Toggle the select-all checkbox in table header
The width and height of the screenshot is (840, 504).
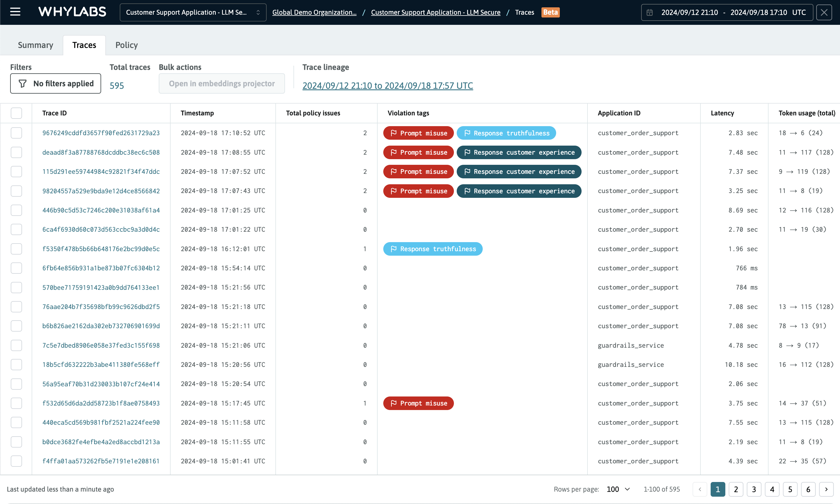pyautogui.click(x=16, y=113)
